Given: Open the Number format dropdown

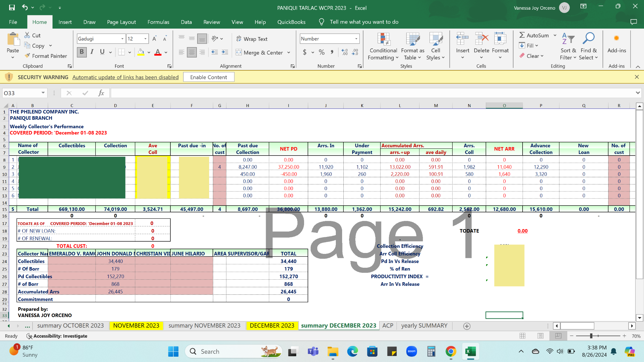Looking at the screenshot, I should pyautogui.click(x=356, y=39).
